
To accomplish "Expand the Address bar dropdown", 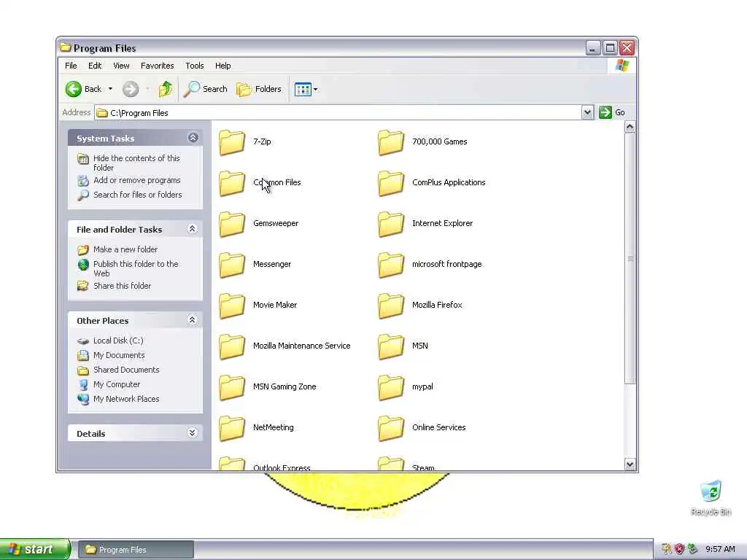I will click(587, 112).
